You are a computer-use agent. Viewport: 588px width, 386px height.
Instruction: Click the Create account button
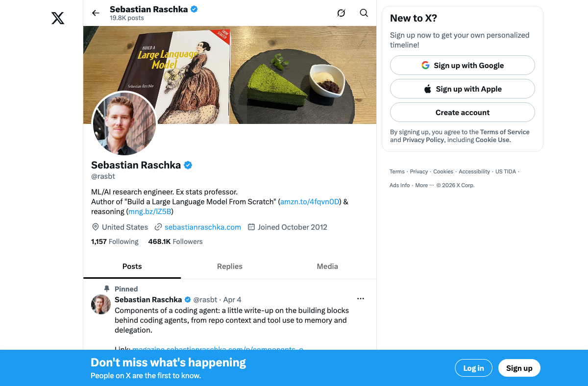(x=463, y=112)
